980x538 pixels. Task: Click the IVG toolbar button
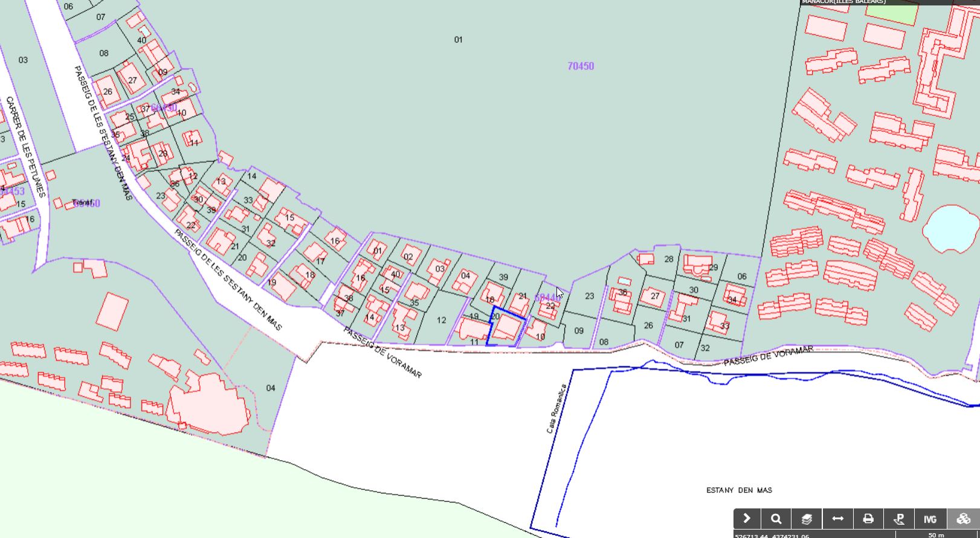(930, 519)
